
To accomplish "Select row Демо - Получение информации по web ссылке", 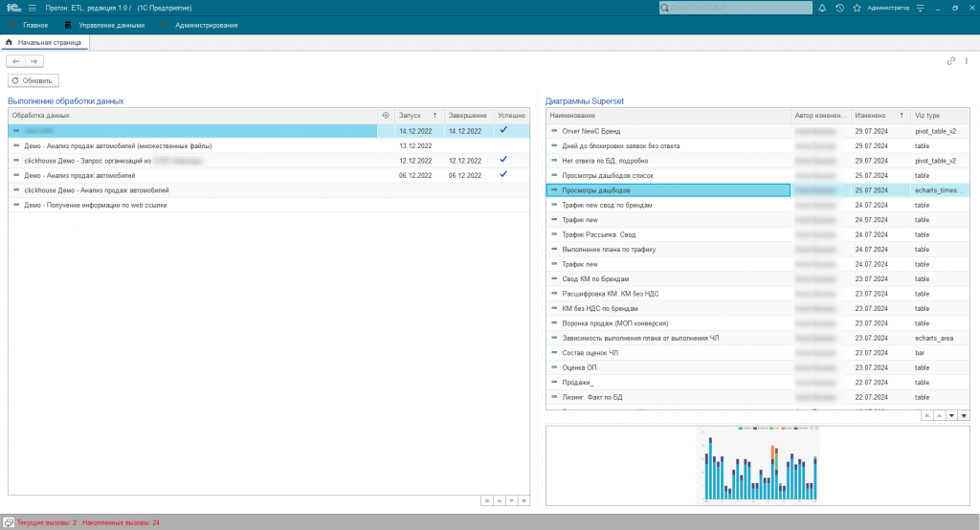I will (x=269, y=205).
